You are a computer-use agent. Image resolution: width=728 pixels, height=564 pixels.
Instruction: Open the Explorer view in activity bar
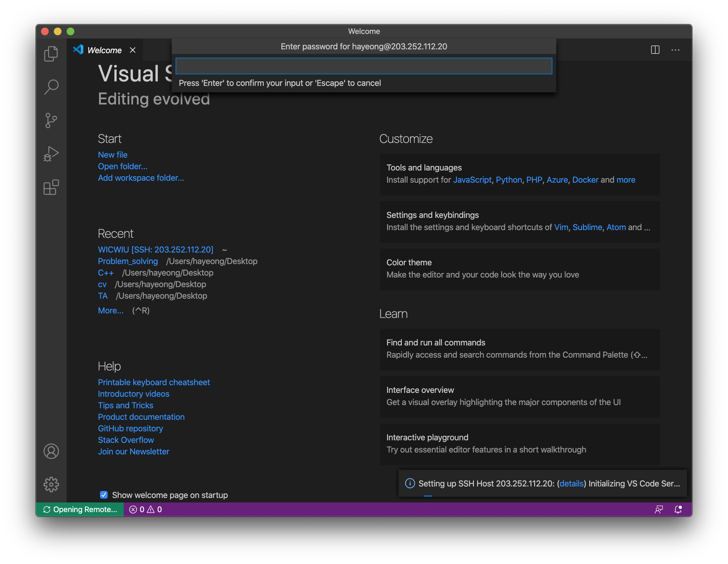pyautogui.click(x=51, y=54)
